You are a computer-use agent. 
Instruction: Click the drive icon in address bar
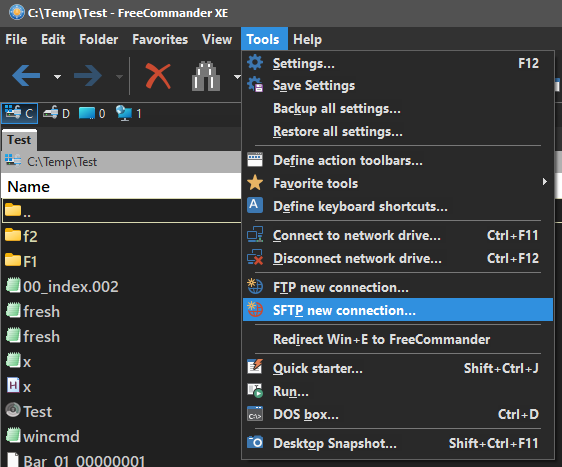tap(13, 161)
